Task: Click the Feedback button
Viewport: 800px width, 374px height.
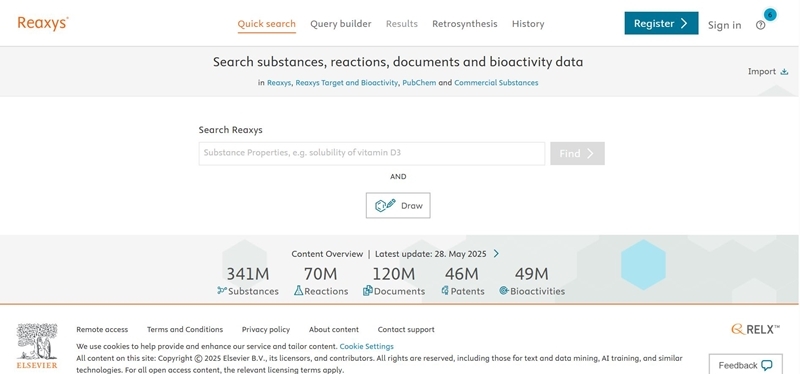Action: point(745,365)
